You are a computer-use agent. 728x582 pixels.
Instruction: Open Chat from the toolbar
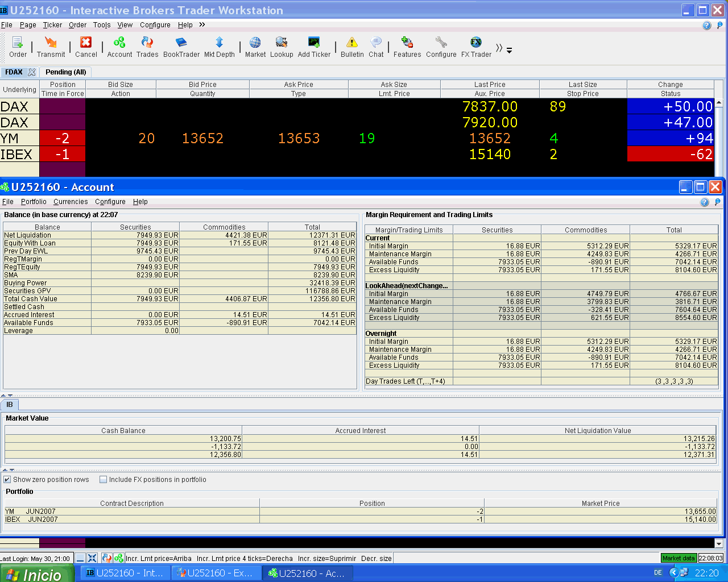[x=376, y=47]
